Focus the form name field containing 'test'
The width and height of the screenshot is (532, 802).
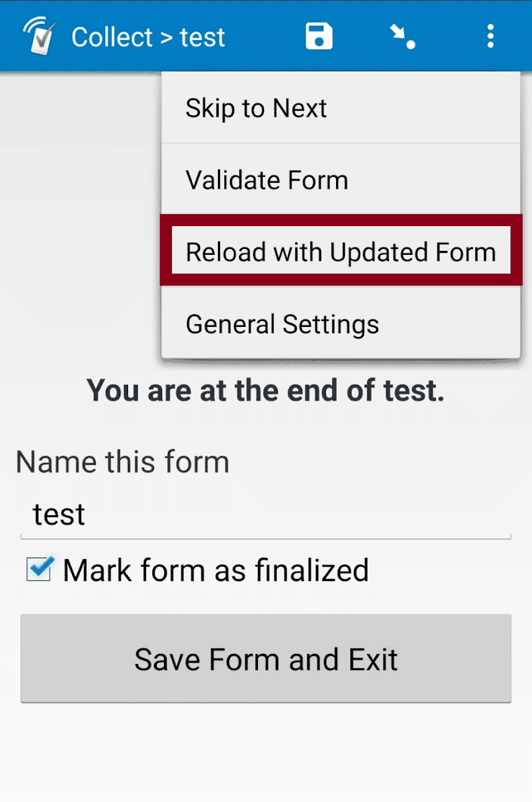pos(266,514)
